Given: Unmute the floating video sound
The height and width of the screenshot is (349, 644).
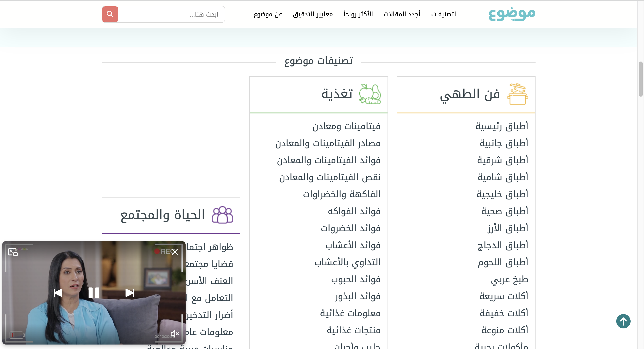Looking at the screenshot, I should [174, 334].
